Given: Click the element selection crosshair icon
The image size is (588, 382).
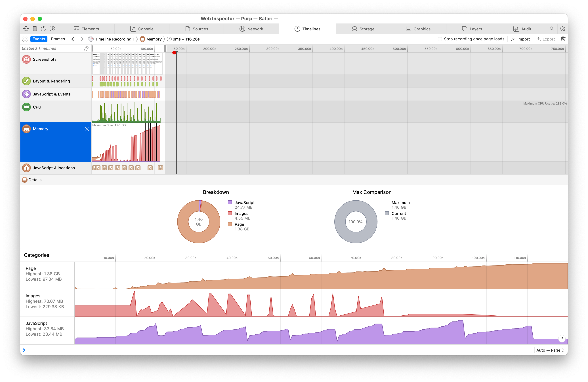Looking at the screenshot, I should tap(26, 29).
